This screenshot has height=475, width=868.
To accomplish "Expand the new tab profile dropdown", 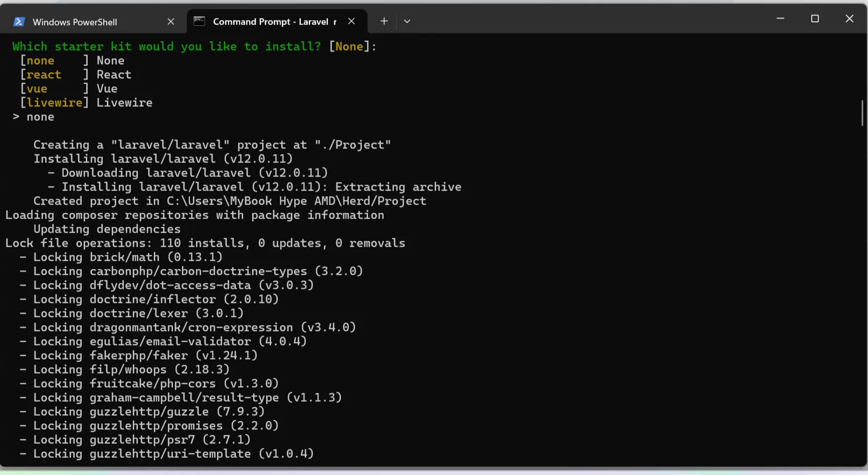I will coord(407,21).
